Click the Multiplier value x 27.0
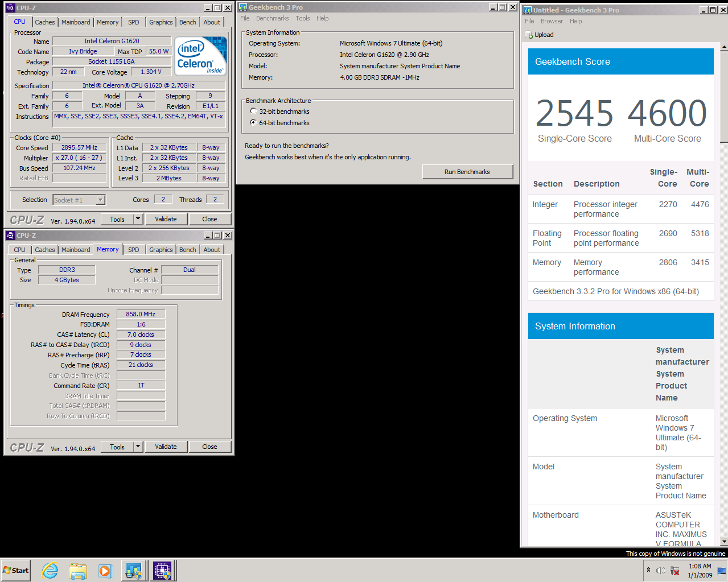 click(x=79, y=158)
